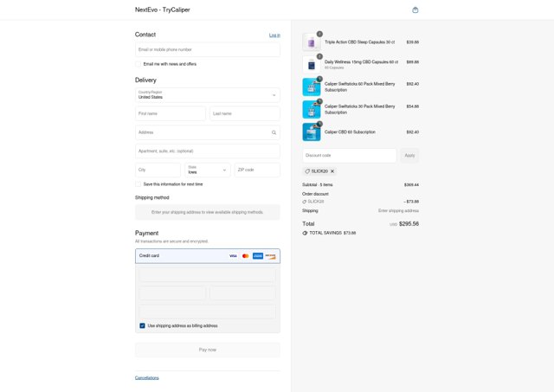This screenshot has height=392, width=554.
Task: Focus the Discount code field
Action: coord(350,156)
